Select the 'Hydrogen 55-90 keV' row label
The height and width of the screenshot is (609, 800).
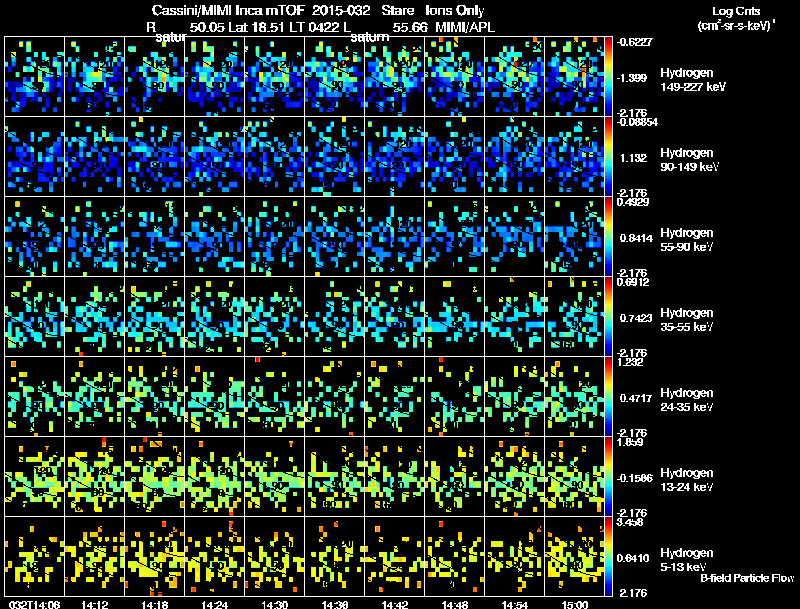[687, 240]
